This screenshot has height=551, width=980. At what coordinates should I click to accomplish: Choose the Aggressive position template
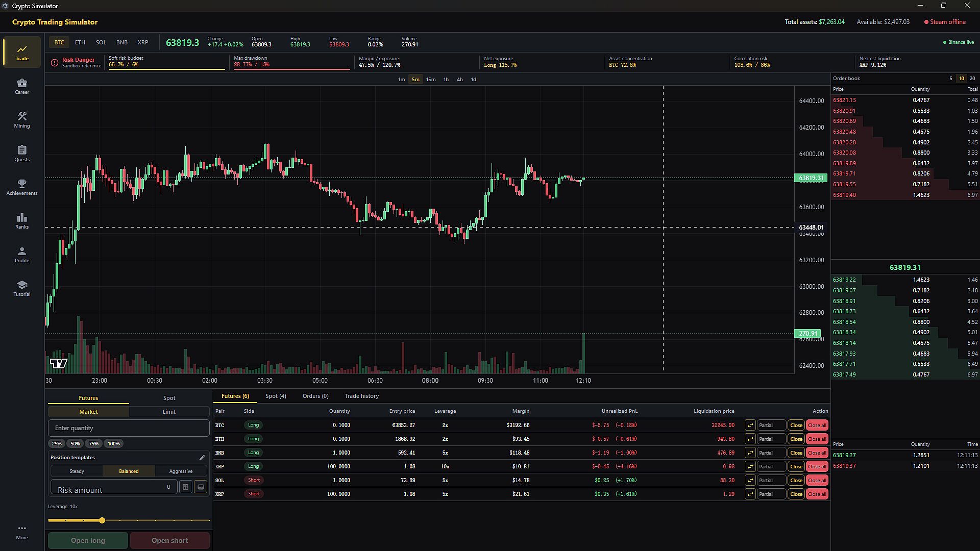[181, 471]
